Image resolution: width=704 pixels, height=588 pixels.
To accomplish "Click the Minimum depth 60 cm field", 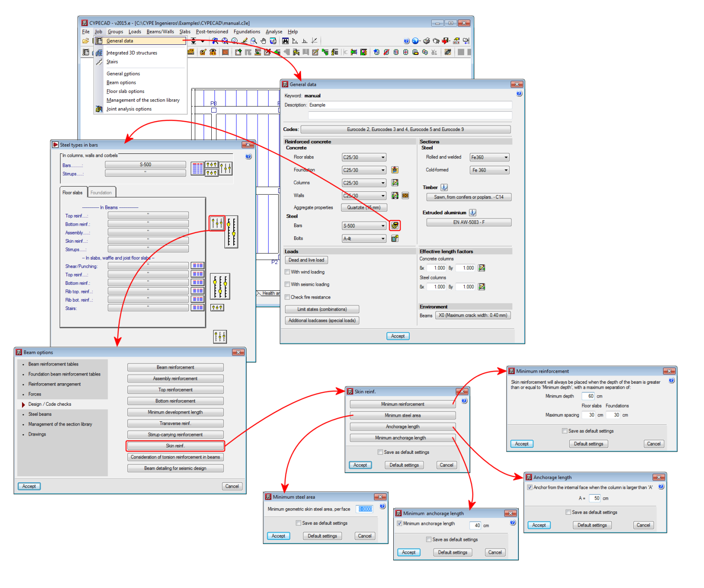I will pos(588,396).
